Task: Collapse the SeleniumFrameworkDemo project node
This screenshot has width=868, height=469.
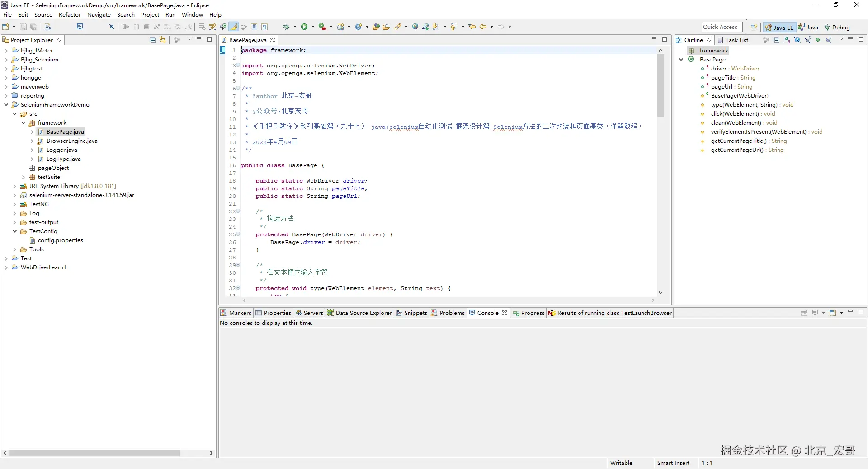Action: click(x=6, y=105)
